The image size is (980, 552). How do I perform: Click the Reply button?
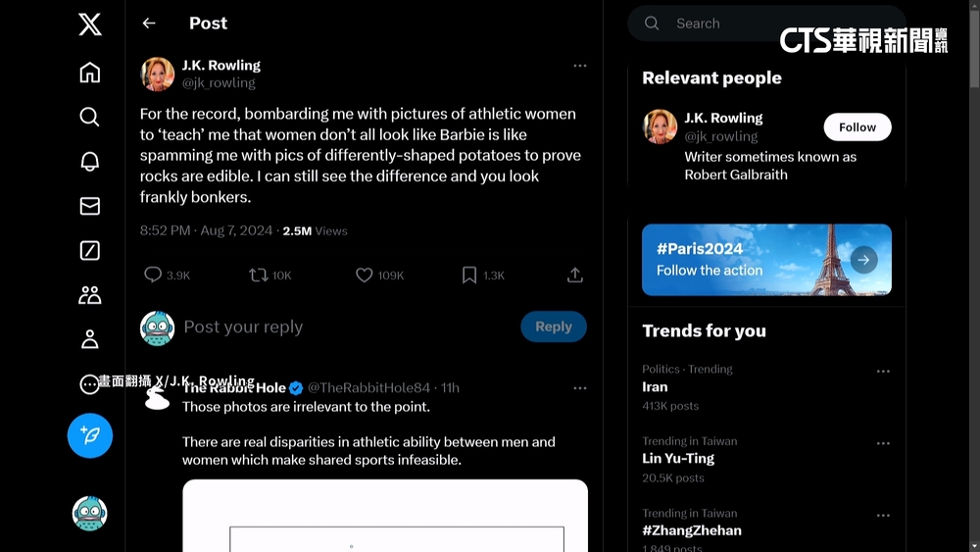553,326
